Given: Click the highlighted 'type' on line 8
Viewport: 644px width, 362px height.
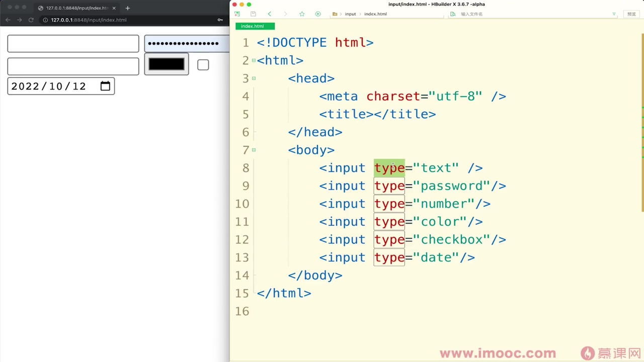Looking at the screenshot, I should click(389, 168).
